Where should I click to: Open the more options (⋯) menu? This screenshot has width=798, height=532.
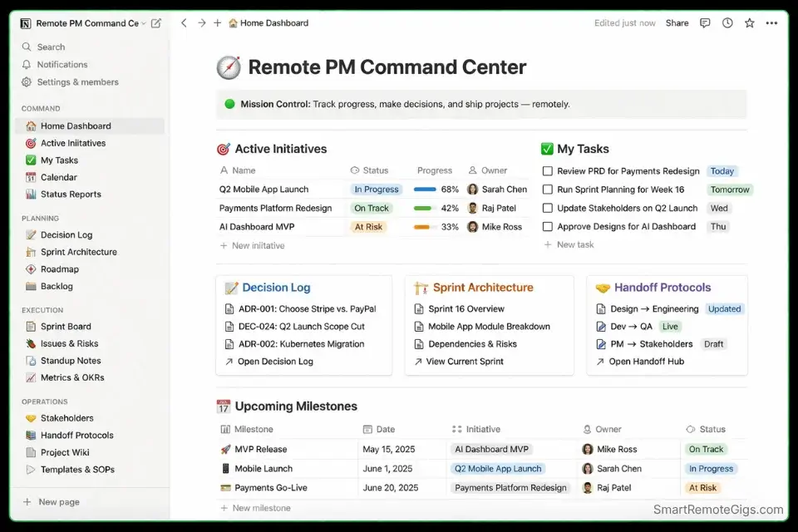[x=771, y=23]
